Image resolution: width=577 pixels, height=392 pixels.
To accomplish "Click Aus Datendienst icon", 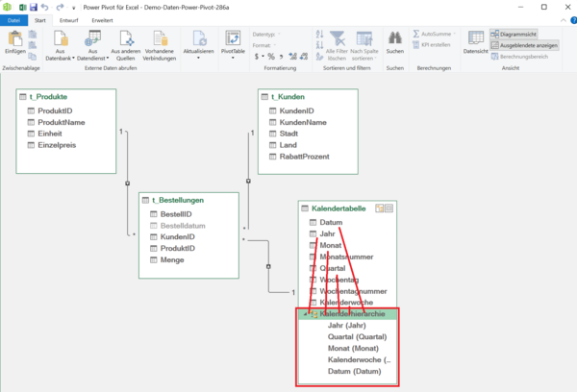I will click(x=93, y=39).
